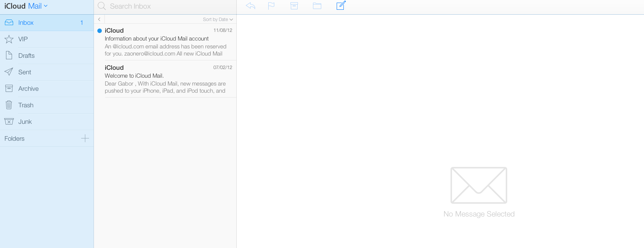Click the Reply arrow toolbar icon
The height and width of the screenshot is (248, 644).
click(251, 6)
